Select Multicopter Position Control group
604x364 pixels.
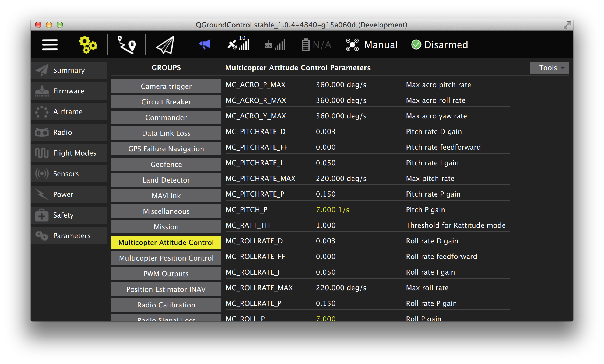166,258
